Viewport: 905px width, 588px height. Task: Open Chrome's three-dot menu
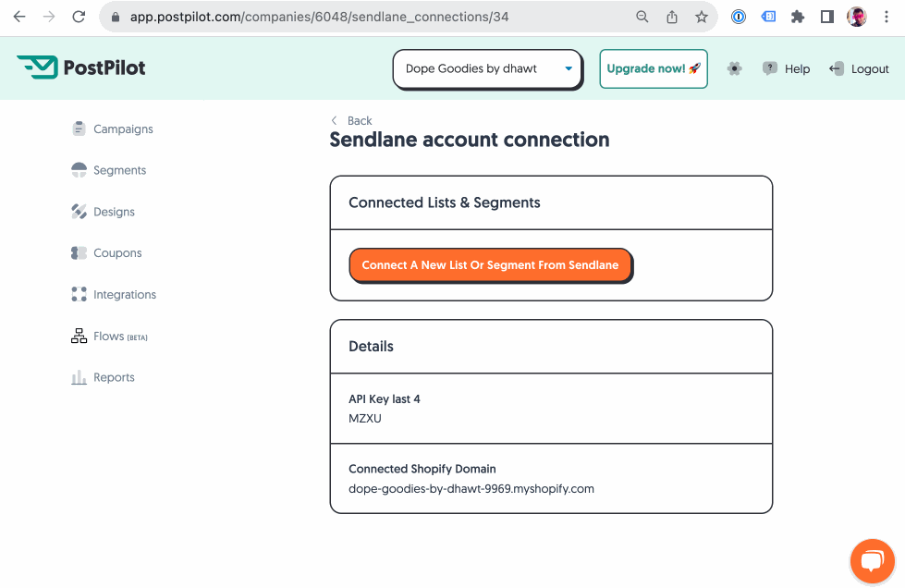tap(886, 17)
